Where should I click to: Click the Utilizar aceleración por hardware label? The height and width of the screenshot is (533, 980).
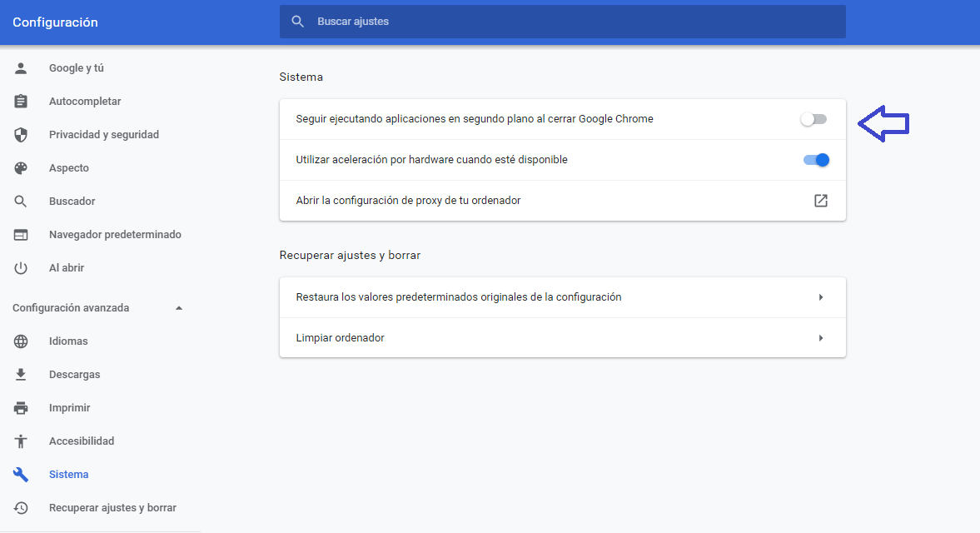[x=431, y=159]
